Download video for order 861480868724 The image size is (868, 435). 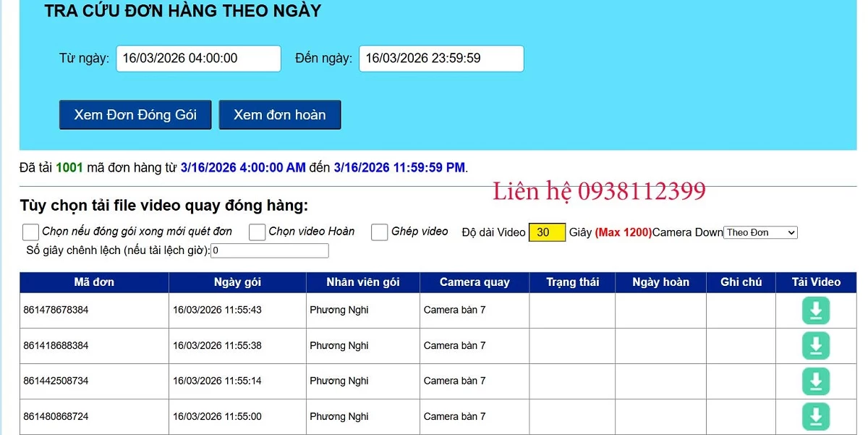[816, 417]
